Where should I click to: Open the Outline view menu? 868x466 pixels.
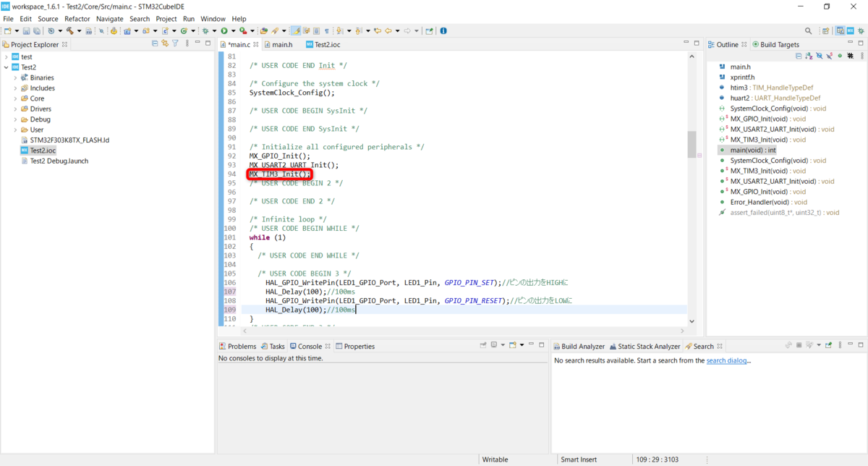coord(861,56)
